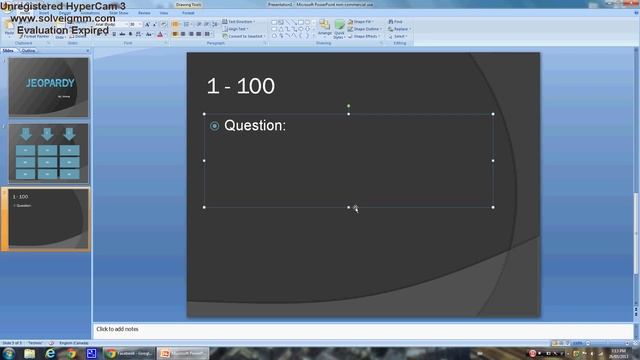640x360 pixels.
Task: Click the zoom percentage level button
Action: (x=577, y=343)
